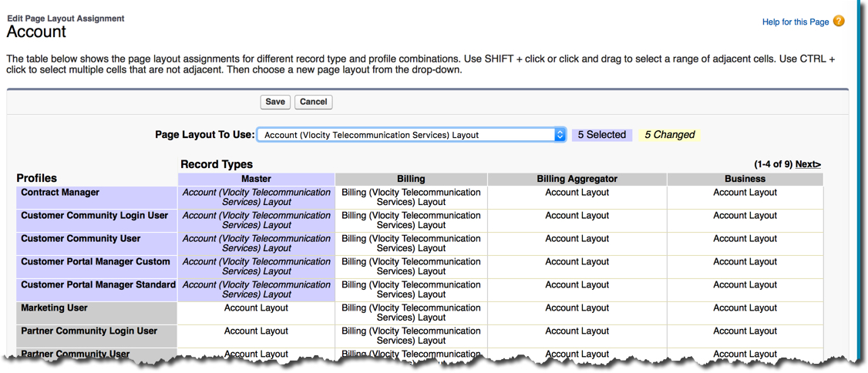Click the 5 Changed indicator
Viewport: 868px width, 373px height.
tap(669, 134)
